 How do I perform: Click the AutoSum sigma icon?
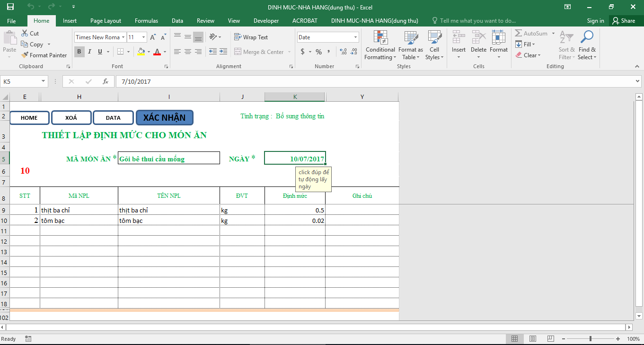coord(519,34)
